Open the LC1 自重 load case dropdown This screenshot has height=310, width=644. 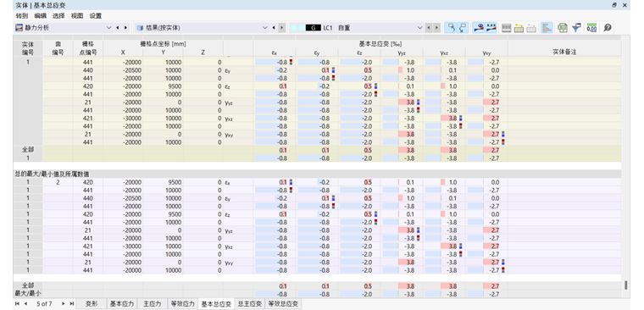(357, 28)
